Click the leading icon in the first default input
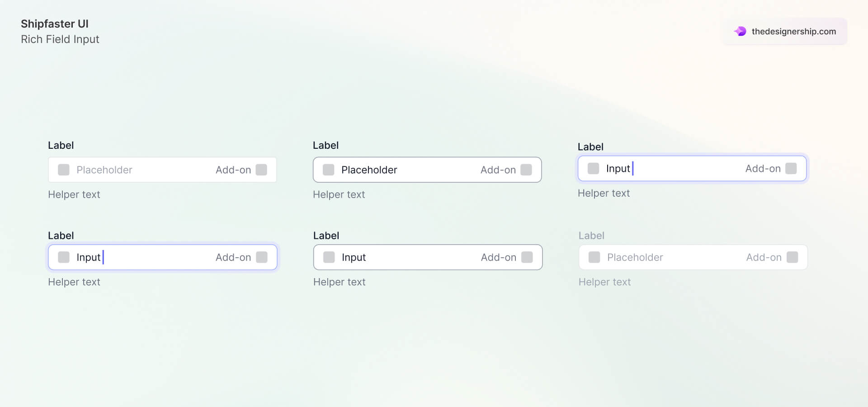Image resolution: width=868 pixels, height=407 pixels. tap(63, 170)
